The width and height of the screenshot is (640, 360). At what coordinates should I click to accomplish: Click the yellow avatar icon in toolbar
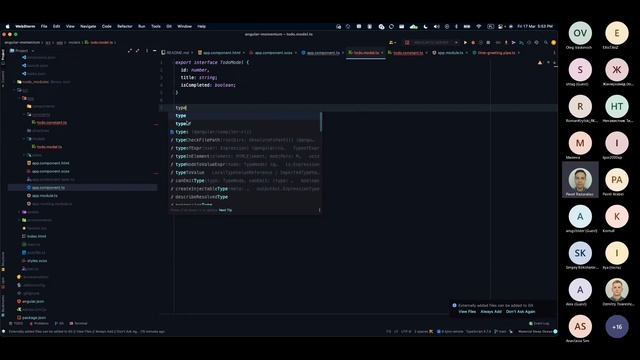(x=553, y=42)
